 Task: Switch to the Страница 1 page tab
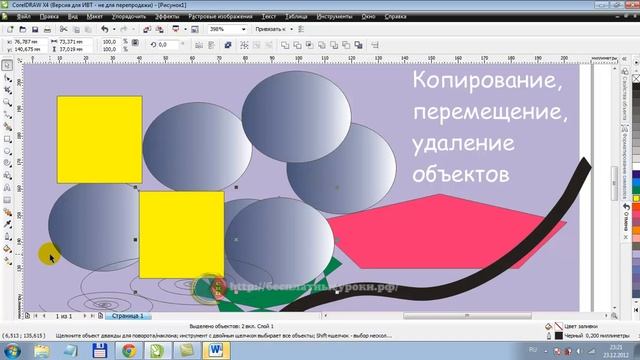click(x=128, y=316)
